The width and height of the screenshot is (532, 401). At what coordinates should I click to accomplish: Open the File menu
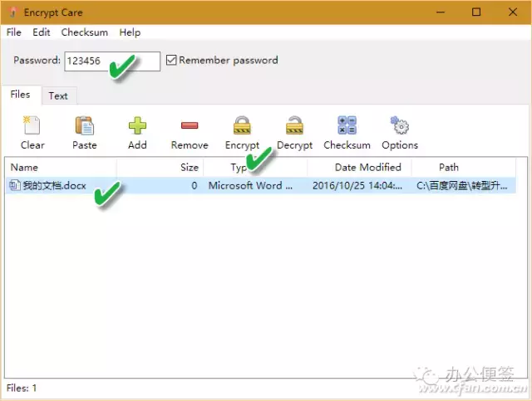pos(14,32)
